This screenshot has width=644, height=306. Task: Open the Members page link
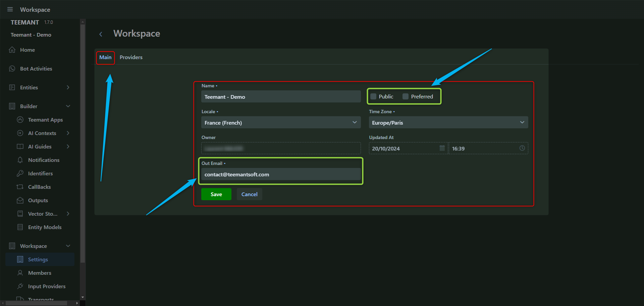pos(40,273)
